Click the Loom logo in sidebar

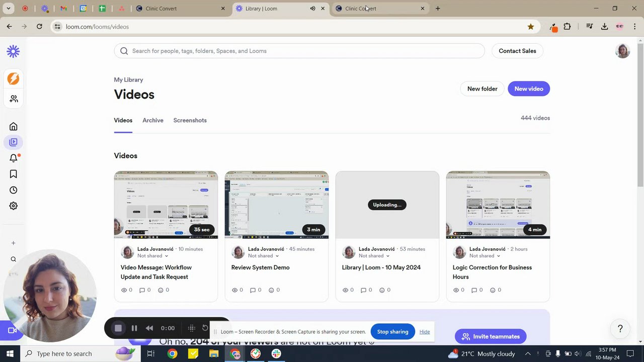(x=13, y=51)
